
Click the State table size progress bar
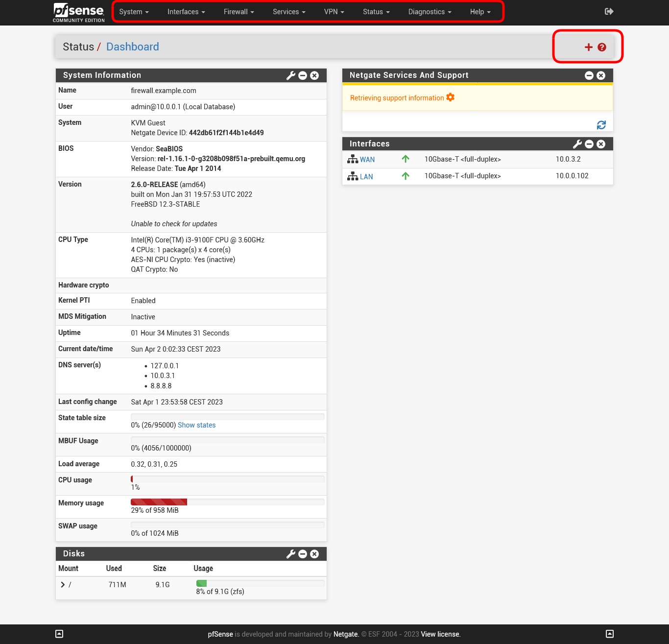click(x=227, y=417)
